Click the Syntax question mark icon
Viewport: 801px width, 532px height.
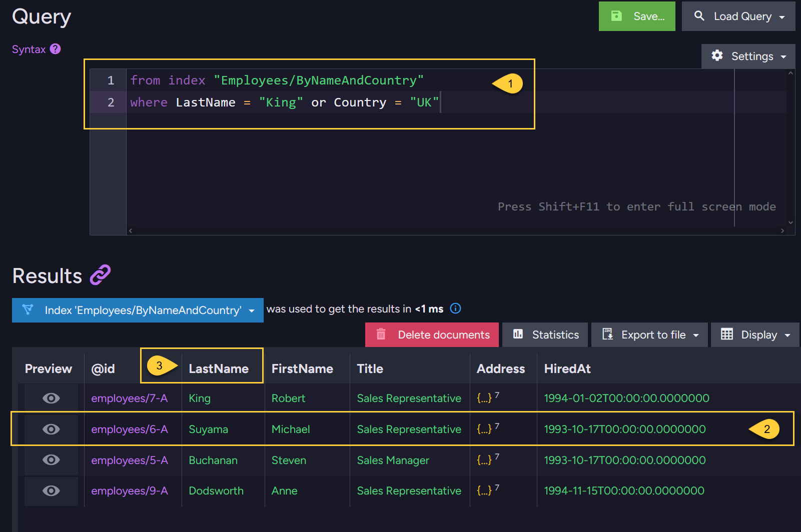(x=56, y=48)
